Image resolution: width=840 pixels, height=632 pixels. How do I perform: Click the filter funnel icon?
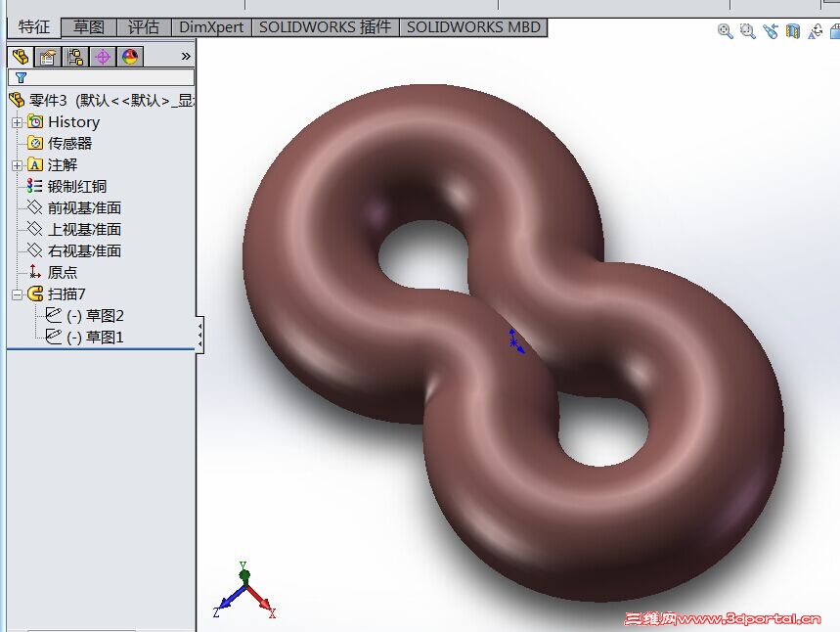21,77
